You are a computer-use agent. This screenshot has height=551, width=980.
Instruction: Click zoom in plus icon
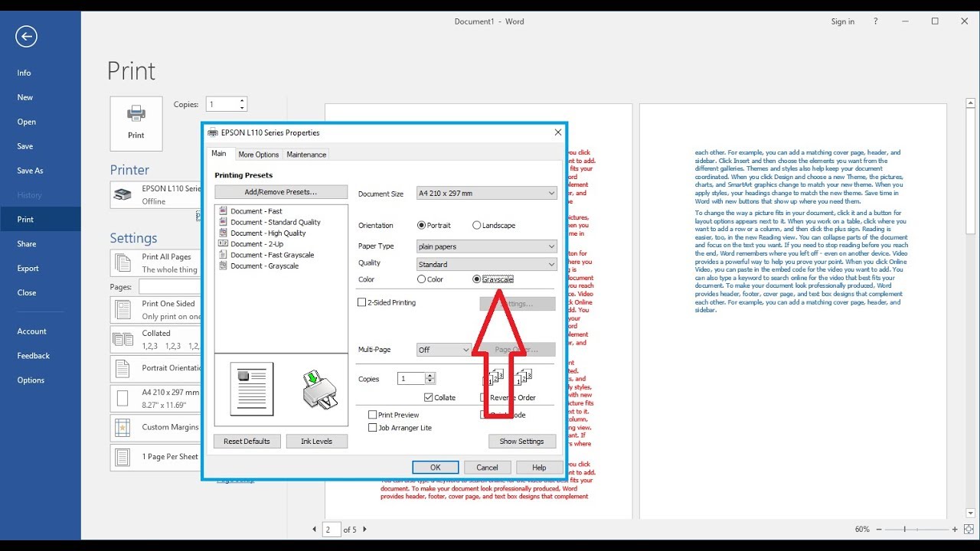[955, 530]
